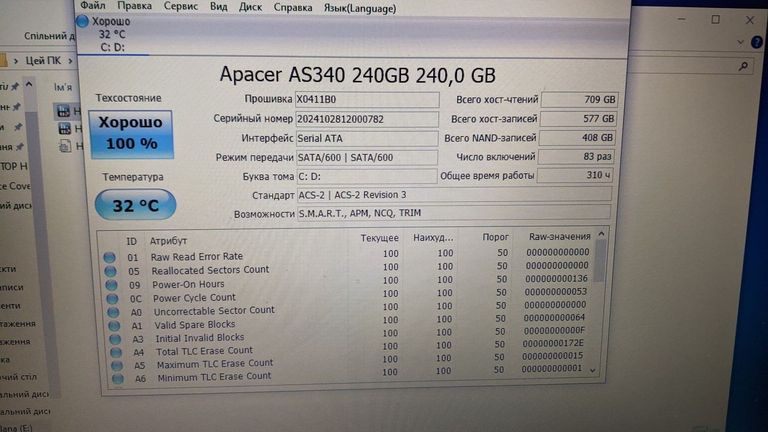This screenshot has width=768, height=432.
Task: Open the Диск menu
Action: point(250,7)
